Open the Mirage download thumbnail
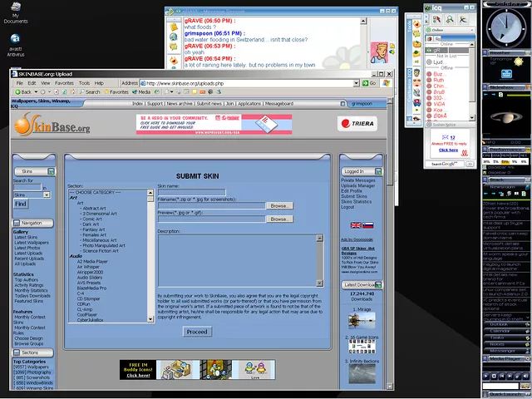Image resolution: width=532 pixels, height=399 pixels. (362, 321)
